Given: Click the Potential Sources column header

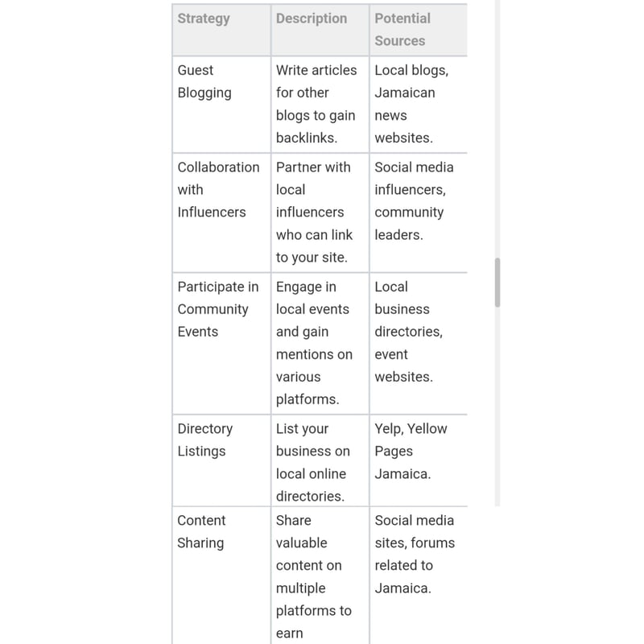Looking at the screenshot, I should point(402,29).
